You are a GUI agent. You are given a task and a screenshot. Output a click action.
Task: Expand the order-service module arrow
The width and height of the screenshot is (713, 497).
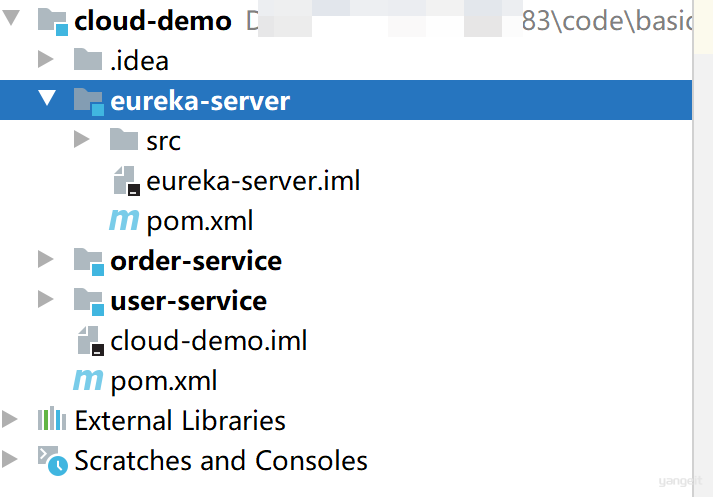coord(45,259)
